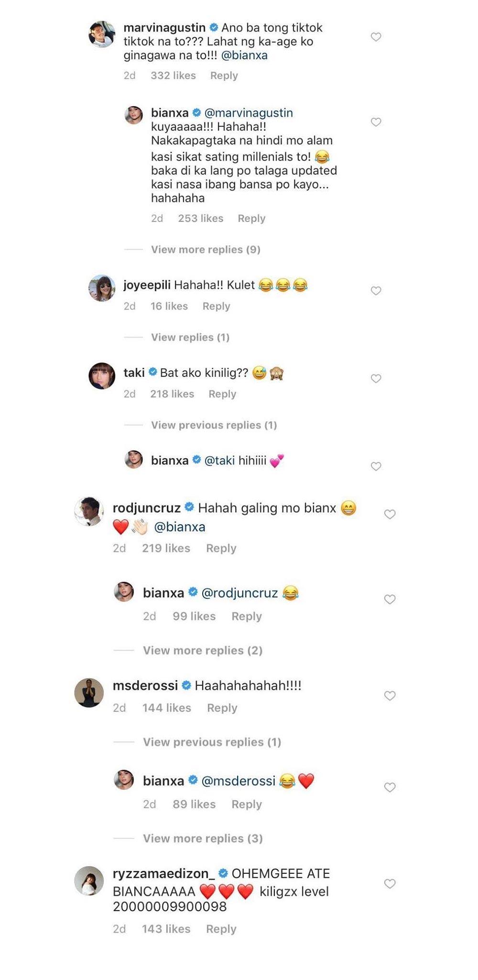
Task: Heart bianxa's reply to @rodjuncruz
Action: click(x=390, y=599)
